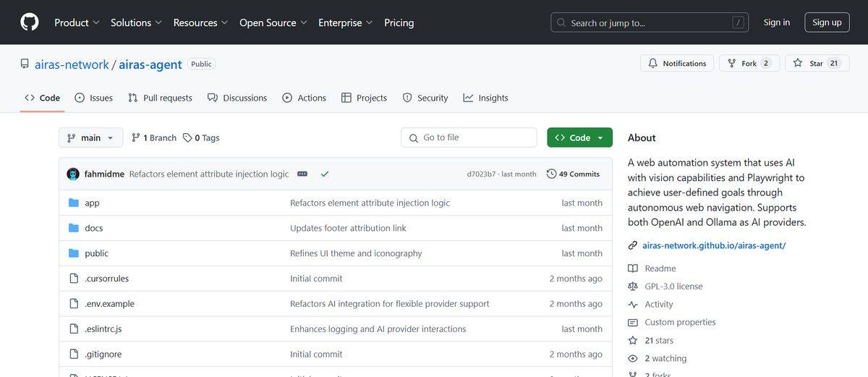Image resolution: width=868 pixels, height=377 pixels.
Task: Click fahmidme's avatar image
Action: [x=73, y=174]
